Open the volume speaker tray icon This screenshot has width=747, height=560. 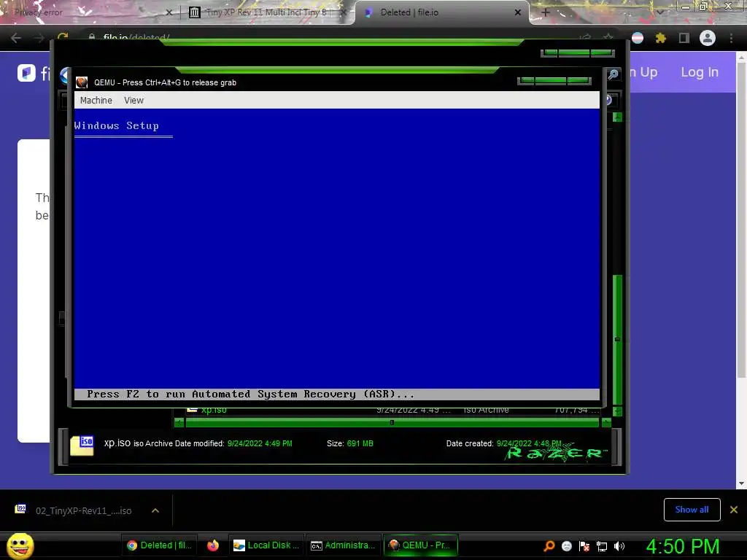pos(619,546)
